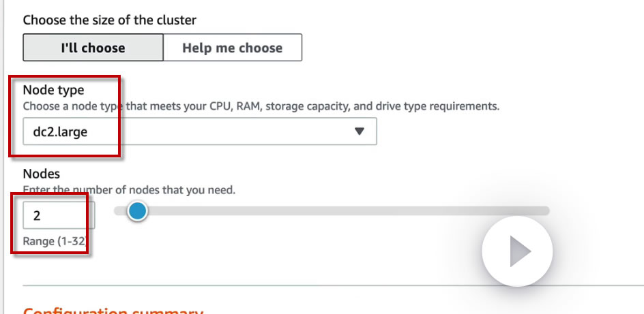Viewport: 644px width, 314px height.
Task: Click the "Enter the number of nodes" helper text
Action: (x=130, y=190)
